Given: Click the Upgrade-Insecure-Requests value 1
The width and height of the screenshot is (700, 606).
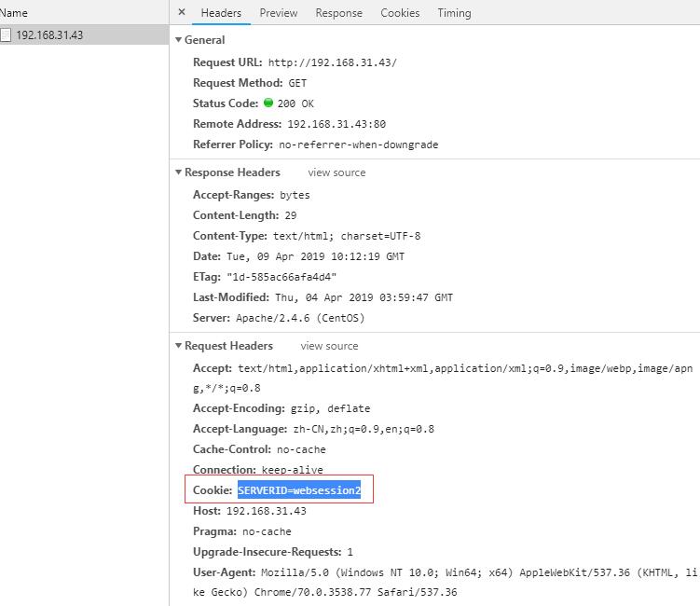Looking at the screenshot, I should click(x=350, y=552).
